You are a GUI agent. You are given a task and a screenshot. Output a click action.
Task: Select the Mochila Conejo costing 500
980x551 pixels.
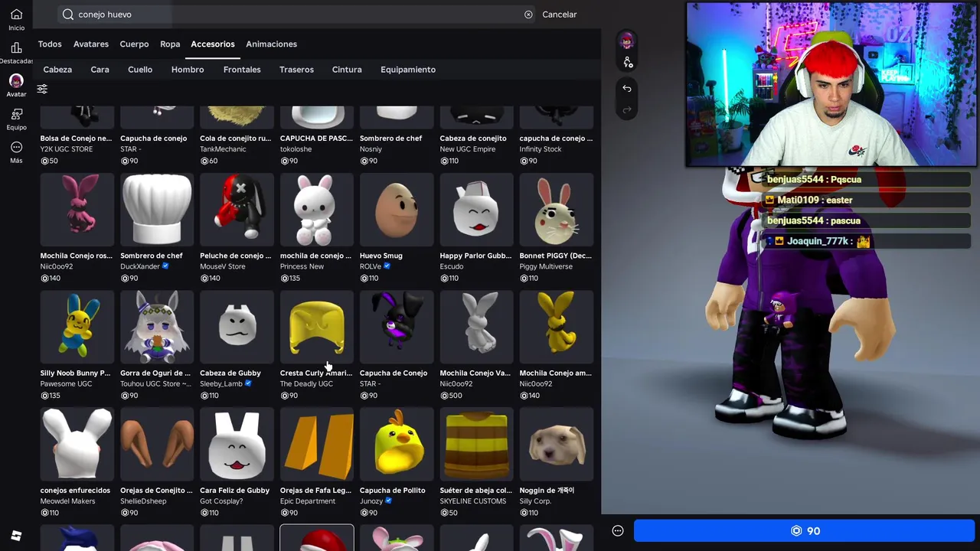(476, 327)
